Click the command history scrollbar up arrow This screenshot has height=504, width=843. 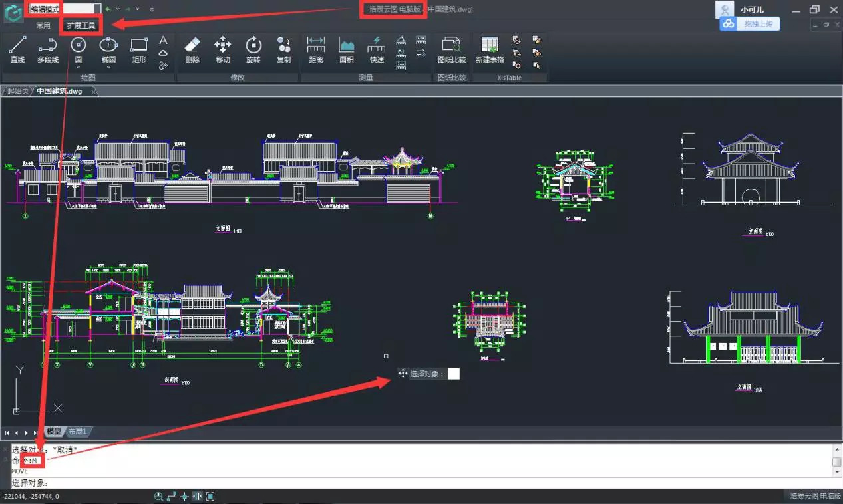(x=837, y=449)
